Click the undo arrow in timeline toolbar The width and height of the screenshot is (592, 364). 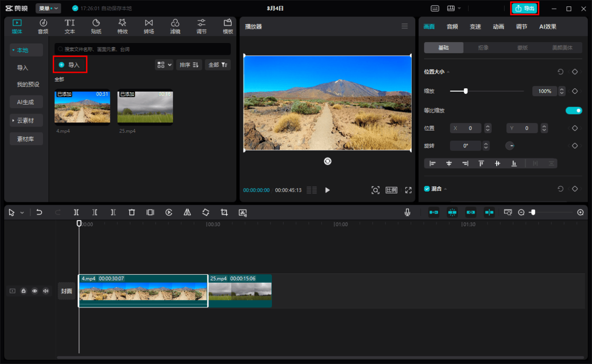(39, 212)
